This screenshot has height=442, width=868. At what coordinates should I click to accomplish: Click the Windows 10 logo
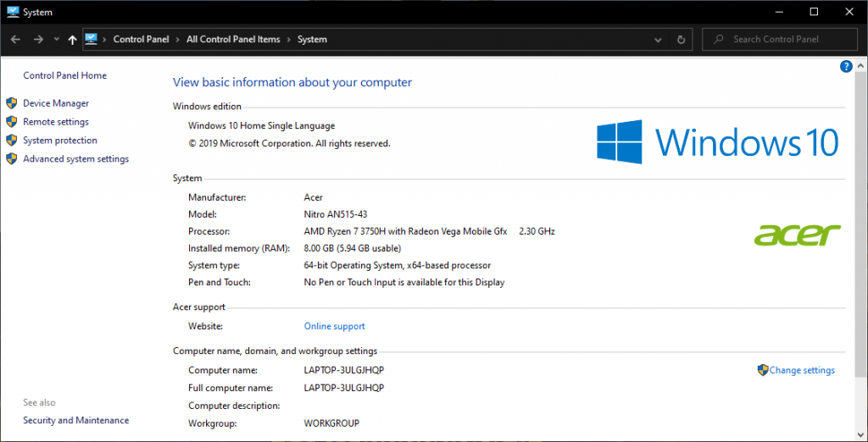click(x=717, y=141)
